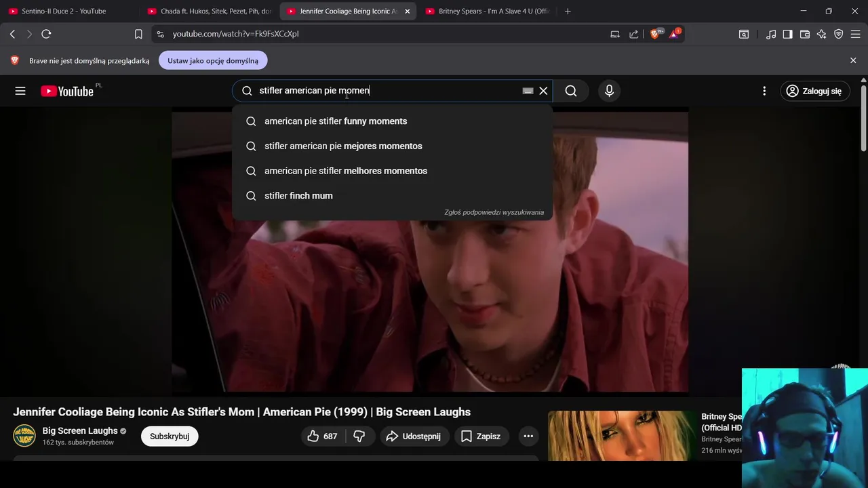868x488 pixels.
Task: Open Big Screen Laughs channel name
Action: 79,431
